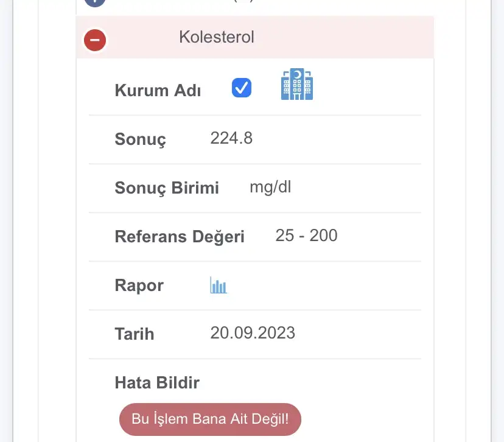
Task: Click the Rapor row label
Action: (139, 286)
